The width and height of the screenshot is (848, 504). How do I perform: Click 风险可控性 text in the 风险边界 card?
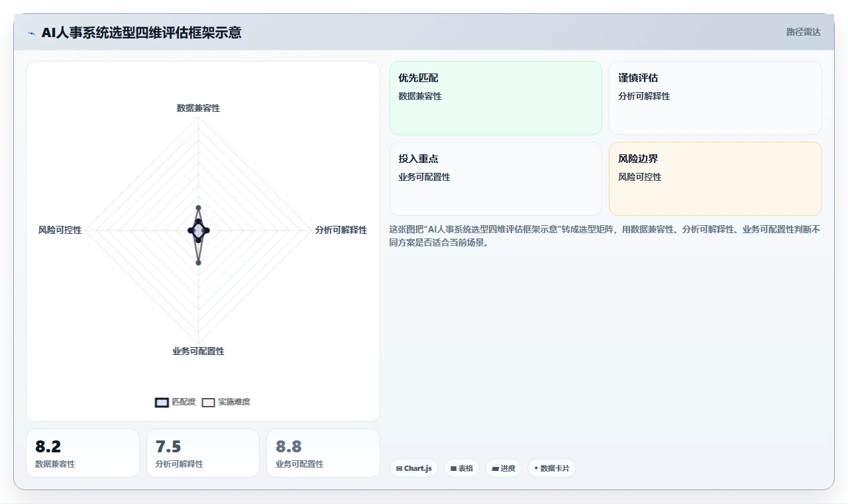point(640,177)
